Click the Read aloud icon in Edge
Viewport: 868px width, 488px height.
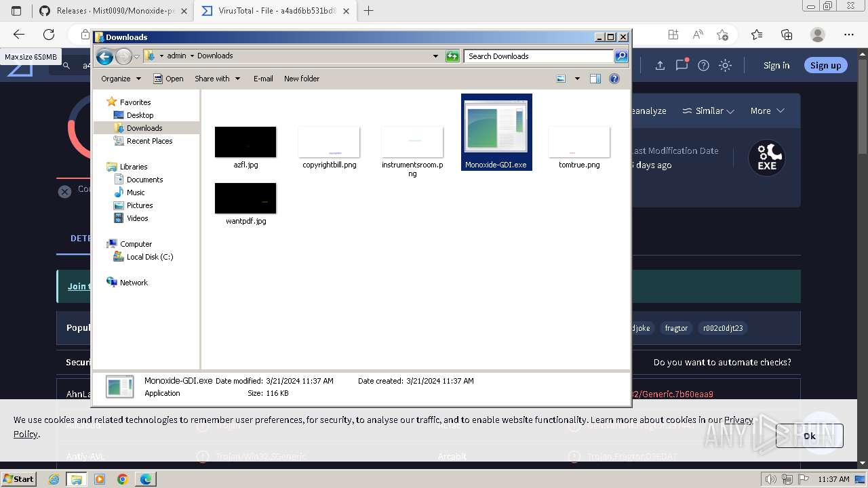pos(698,35)
